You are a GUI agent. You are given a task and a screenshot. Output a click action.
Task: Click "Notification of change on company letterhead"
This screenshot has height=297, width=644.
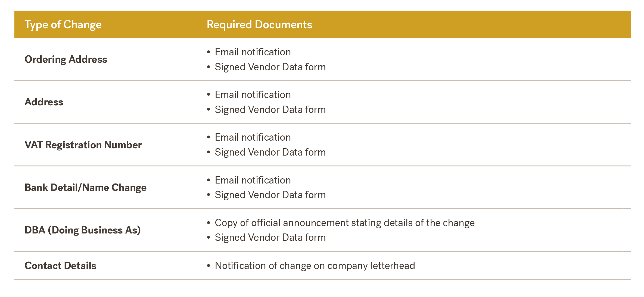[315, 266]
